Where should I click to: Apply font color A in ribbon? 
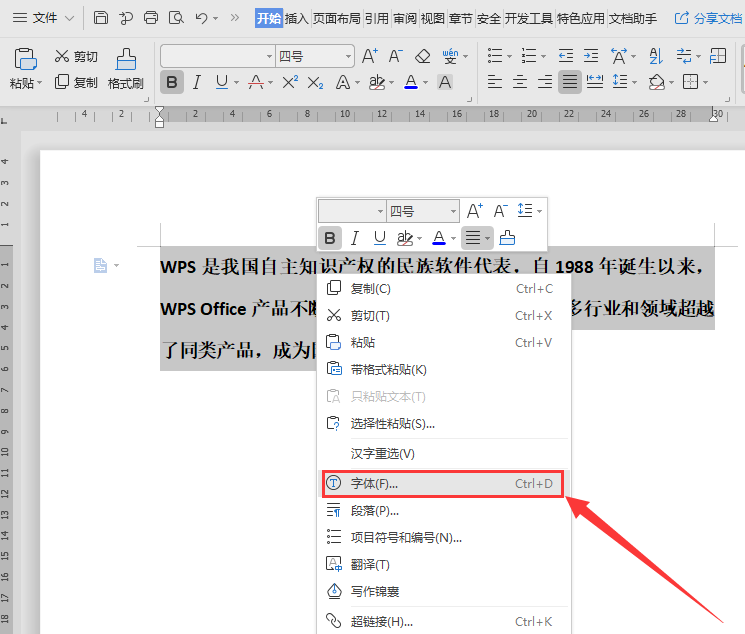click(x=411, y=82)
